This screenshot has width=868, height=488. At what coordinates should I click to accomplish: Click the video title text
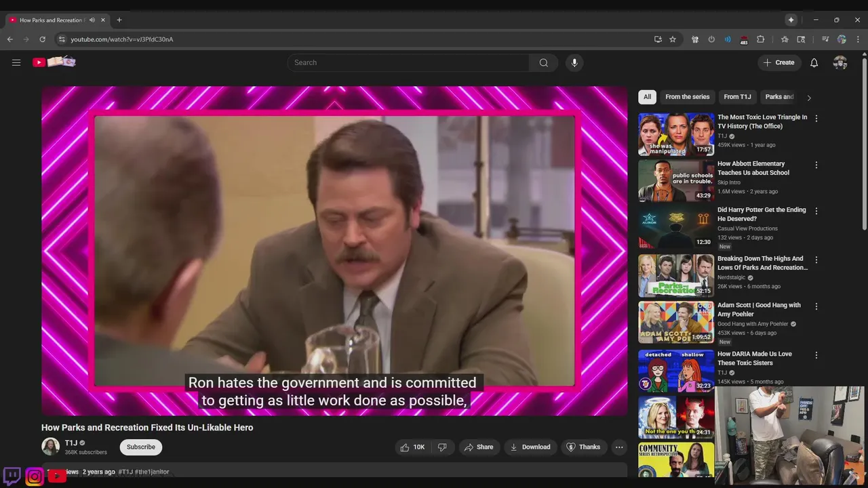pos(147,428)
